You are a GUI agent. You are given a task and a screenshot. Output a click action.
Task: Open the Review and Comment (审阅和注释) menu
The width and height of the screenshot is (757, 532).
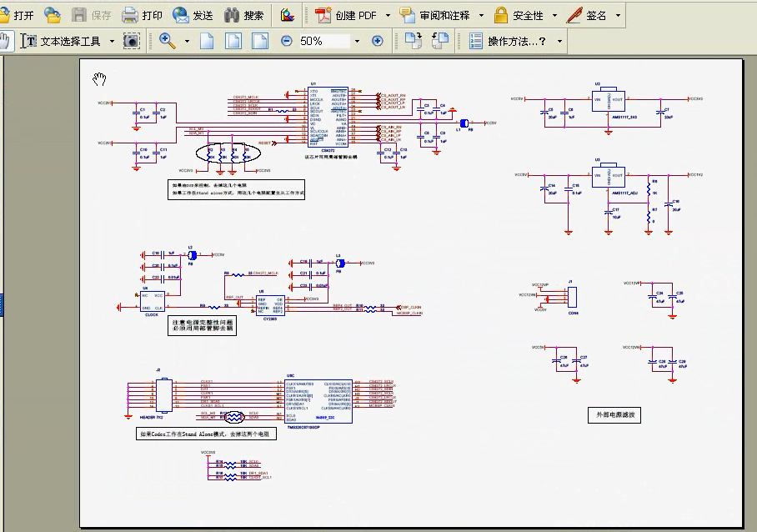click(x=441, y=15)
